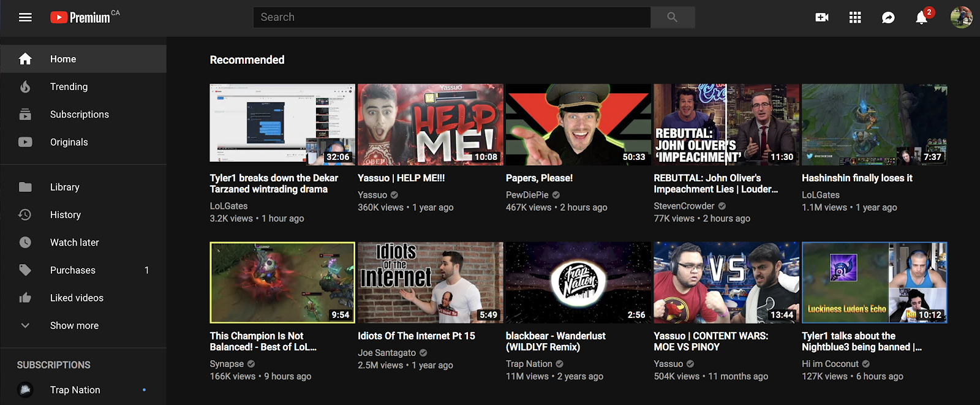Click the Trap Nation channel avatar
Screen dimensions: 980x405
(x=25, y=390)
